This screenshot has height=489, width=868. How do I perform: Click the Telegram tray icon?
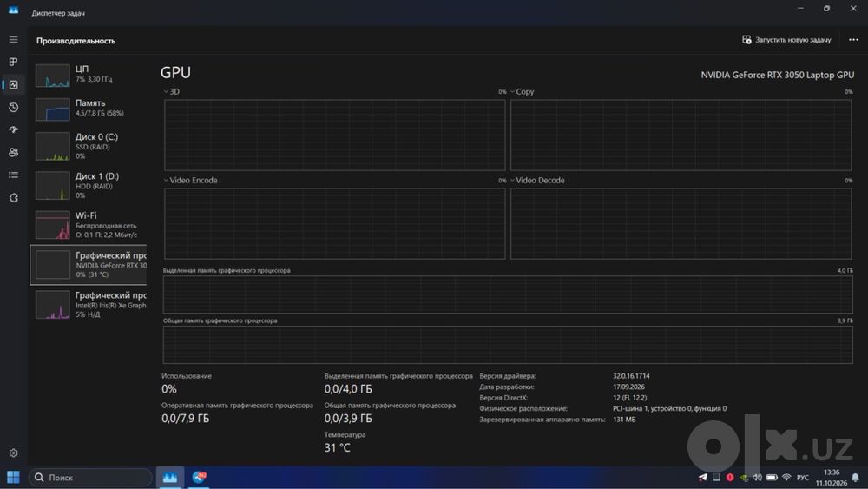(x=702, y=477)
